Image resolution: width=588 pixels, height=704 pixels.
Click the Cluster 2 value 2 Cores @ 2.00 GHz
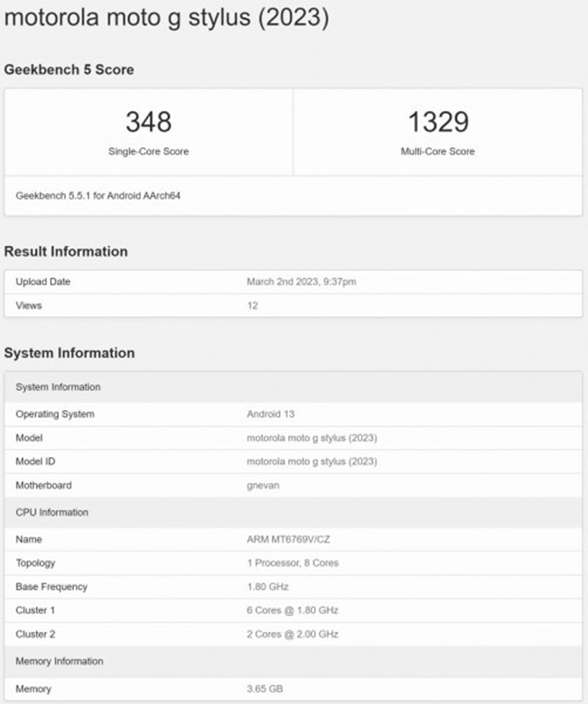(293, 633)
